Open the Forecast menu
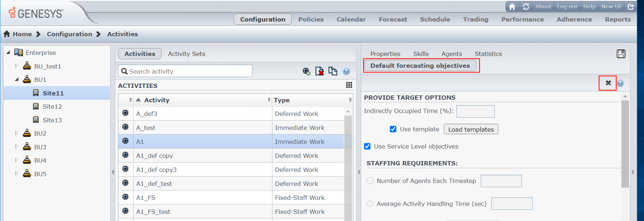 coord(393,19)
